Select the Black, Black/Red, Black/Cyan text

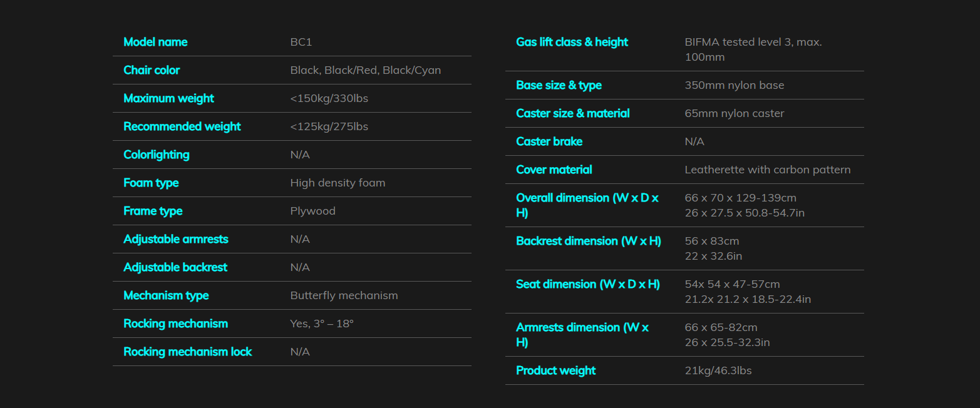click(366, 70)
